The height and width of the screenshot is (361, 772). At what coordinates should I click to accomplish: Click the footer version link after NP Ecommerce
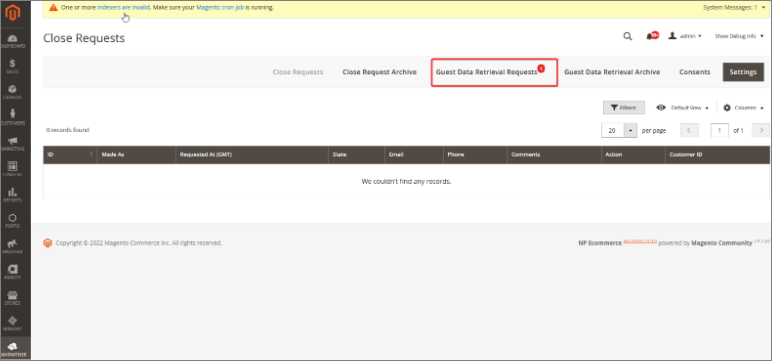640,241
